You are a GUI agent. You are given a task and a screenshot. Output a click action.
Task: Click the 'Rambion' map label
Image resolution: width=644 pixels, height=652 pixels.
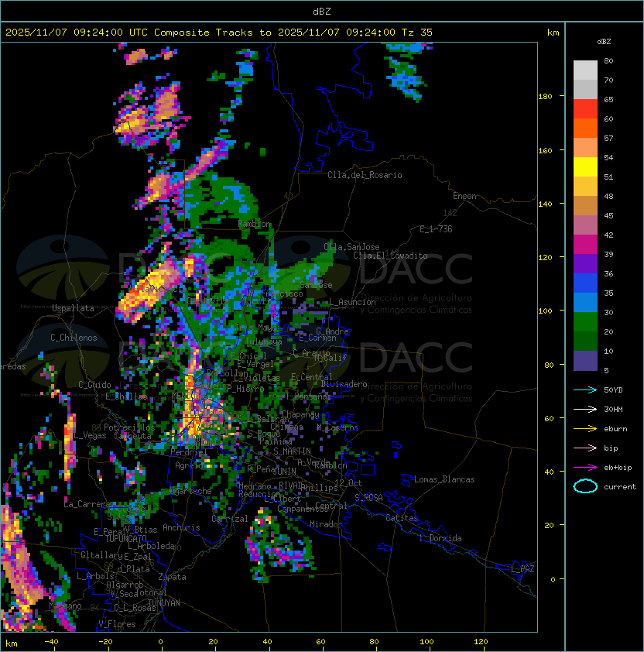255,224
